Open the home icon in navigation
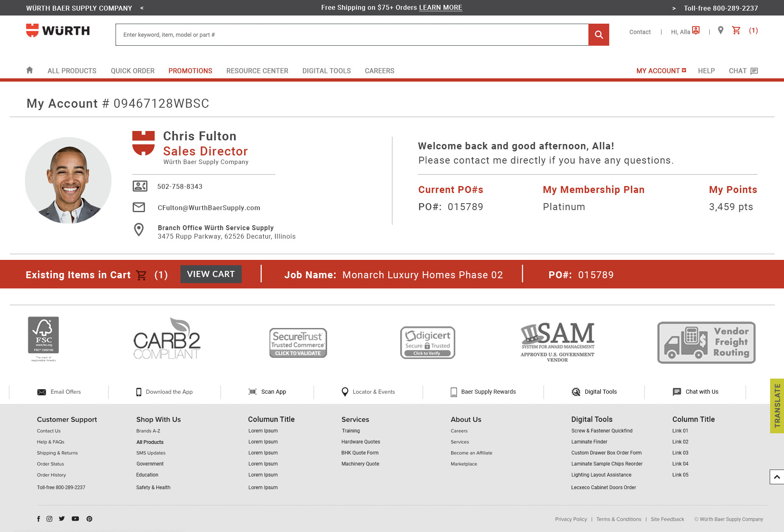 tap(29, 70)
